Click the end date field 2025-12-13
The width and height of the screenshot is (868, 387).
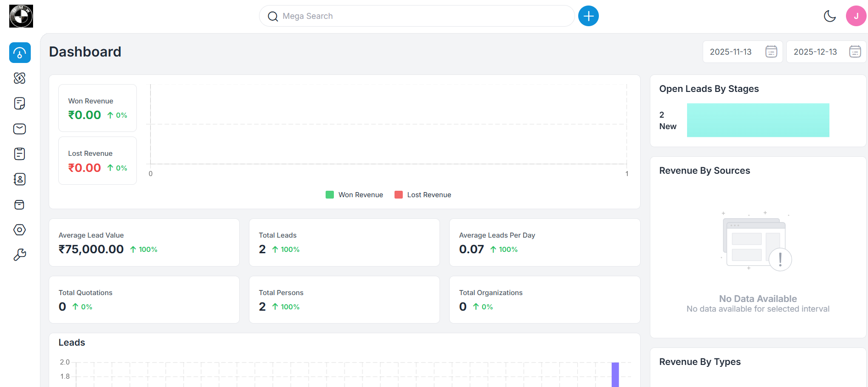tap(826, 51)
